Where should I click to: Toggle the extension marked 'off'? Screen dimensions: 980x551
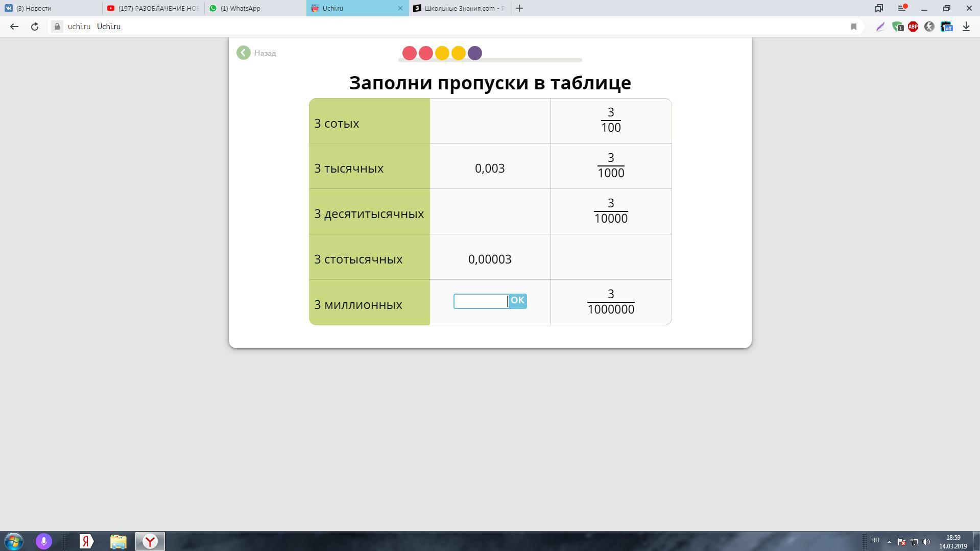click(x=946, y=27)
